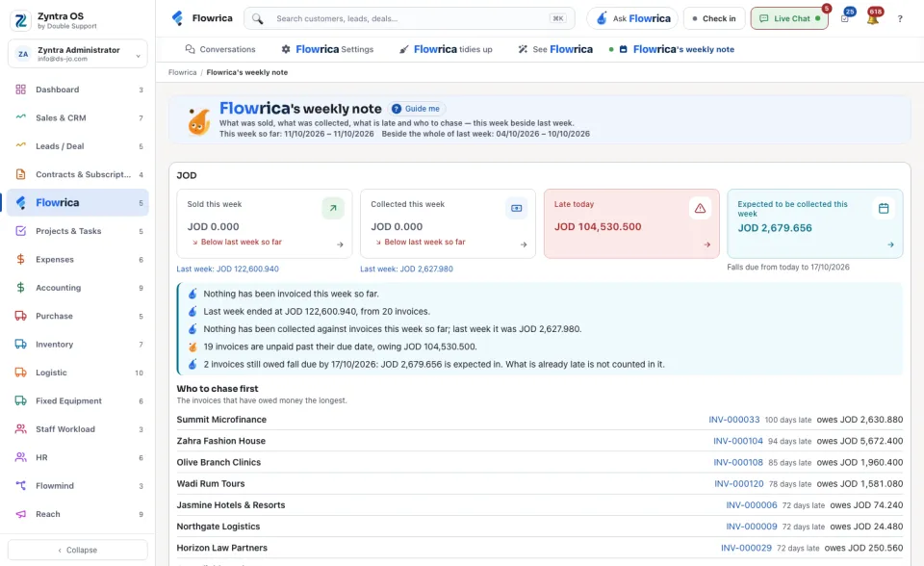Click the Collected this week cash icon
This screenshot has width=924, height=566.
[x=516, y=208]
